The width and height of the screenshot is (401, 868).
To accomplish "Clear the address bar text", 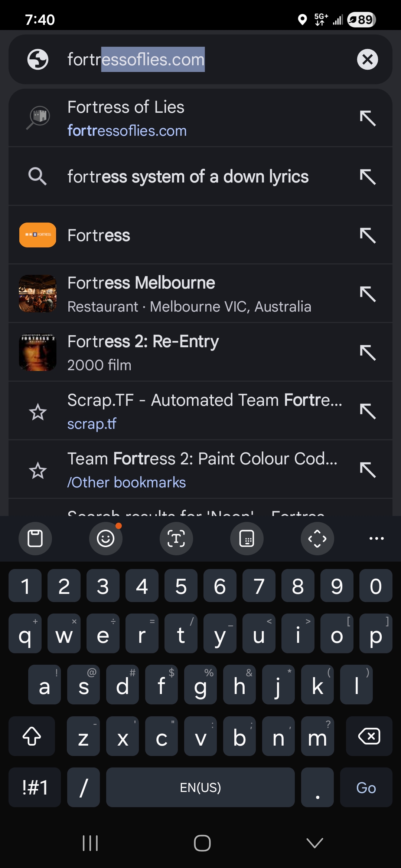I will point(367,59).
